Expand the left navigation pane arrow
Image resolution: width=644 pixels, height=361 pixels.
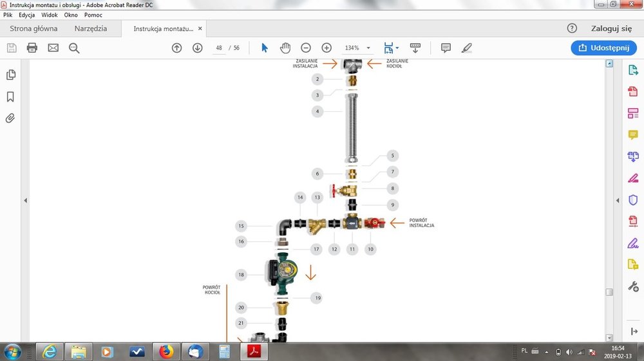click(26, 201)
